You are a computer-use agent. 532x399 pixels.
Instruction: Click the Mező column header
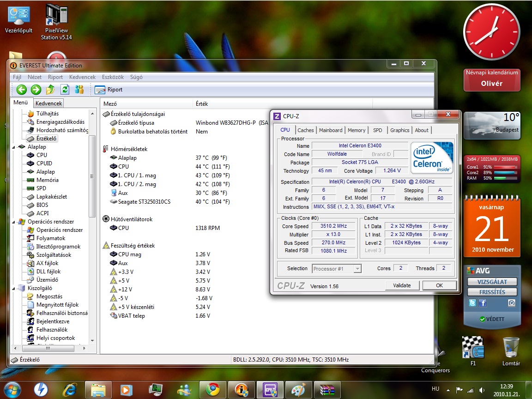(x=146, y=103)
